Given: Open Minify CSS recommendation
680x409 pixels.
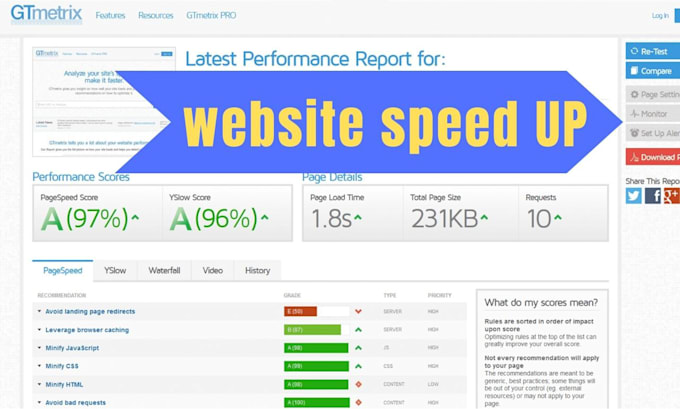Looking at the screenshot, I should pyautogui.click(x=62, y=366).
